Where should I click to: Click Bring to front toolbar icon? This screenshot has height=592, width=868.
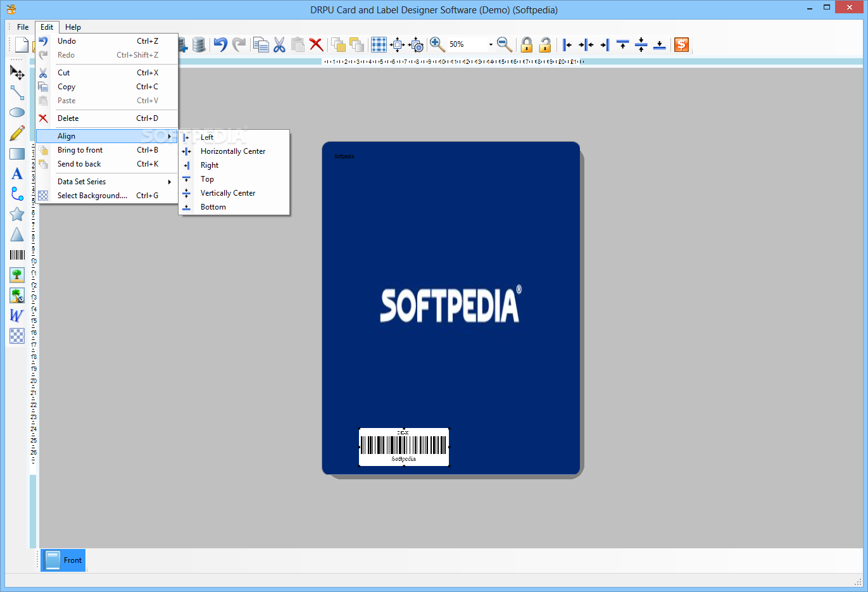click(338, 44)
